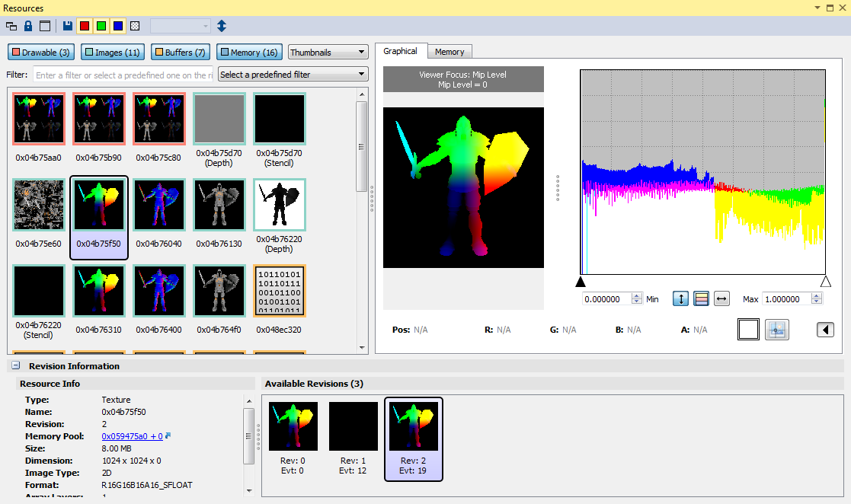Click the pixel picker crosshair image icon
This screenshot has width=851, height=504.
click(x=776, y=330)
